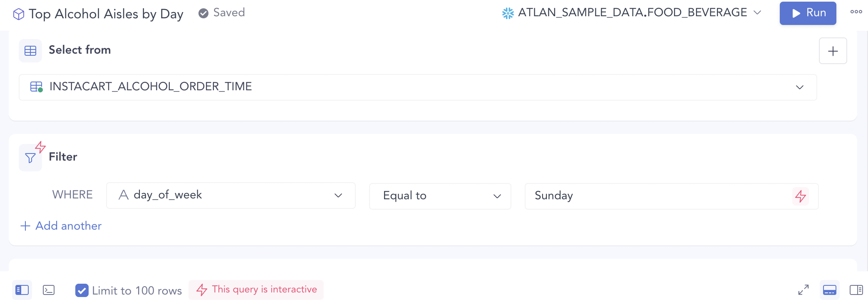Expand the INSTACART_ALCOHOL_ORDER_TIME table dropdown

click(418, 87)
